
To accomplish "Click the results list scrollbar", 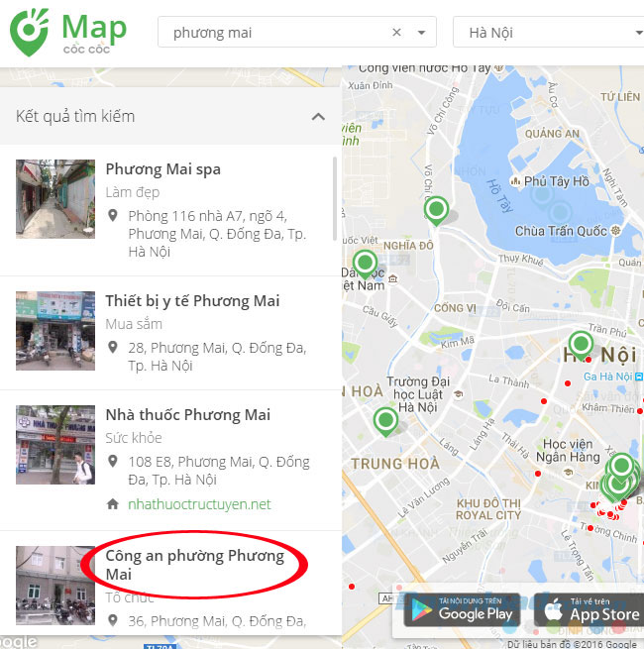I will pos(335,199).
